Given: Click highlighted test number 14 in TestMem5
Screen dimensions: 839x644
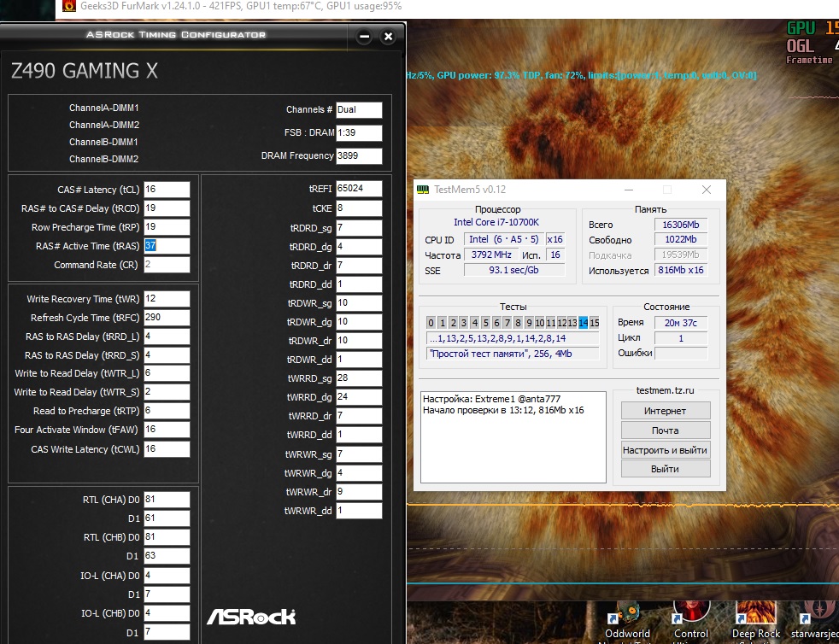Looking at the screenshot, I should (x=584, y=323).
